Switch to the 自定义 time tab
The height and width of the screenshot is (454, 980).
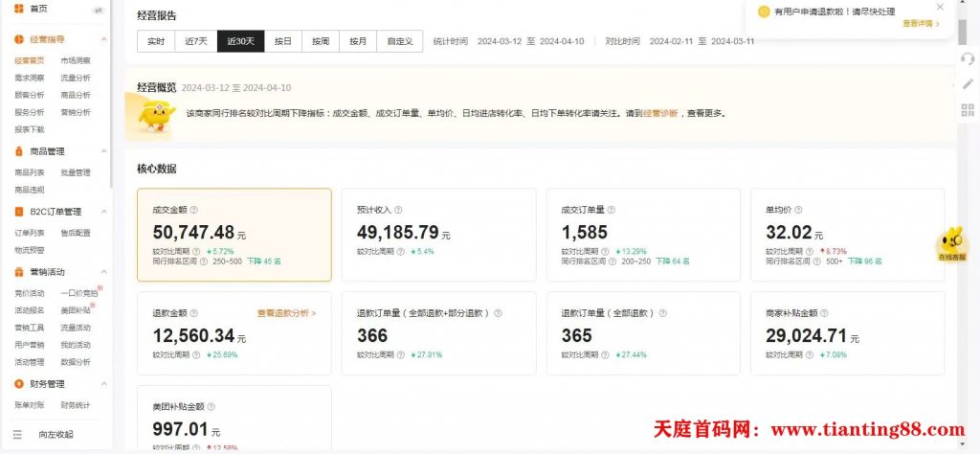pyautogui.click(x=400, y=42)
